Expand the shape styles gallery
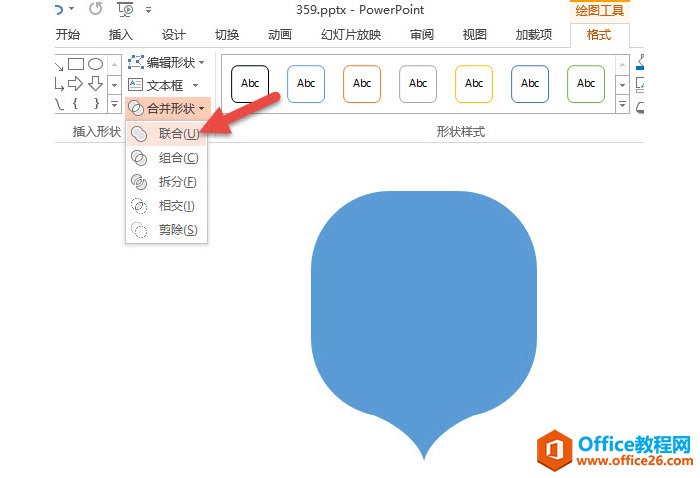The image size is (700, 478). (622, 105)
